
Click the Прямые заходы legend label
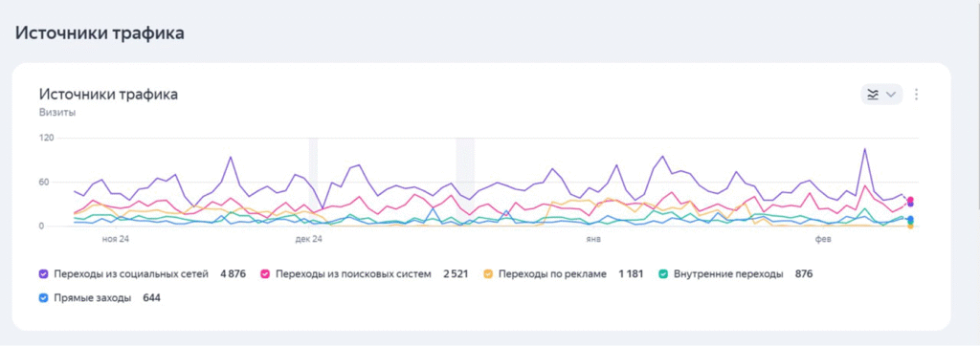(93, 298)
